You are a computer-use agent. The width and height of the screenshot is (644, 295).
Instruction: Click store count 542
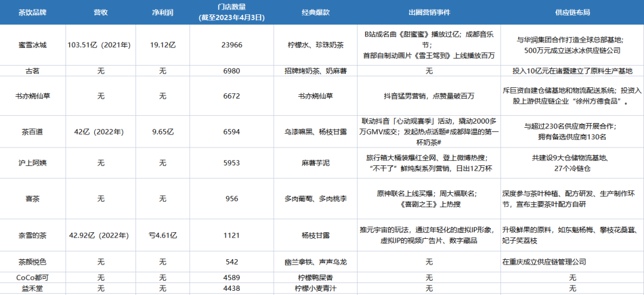[231, 262]
